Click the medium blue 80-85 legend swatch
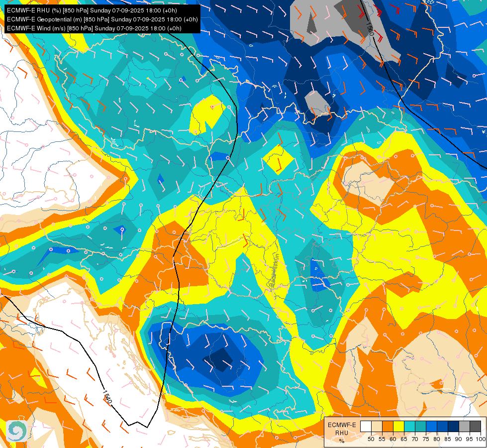The image size is (487, 448). 442,427
